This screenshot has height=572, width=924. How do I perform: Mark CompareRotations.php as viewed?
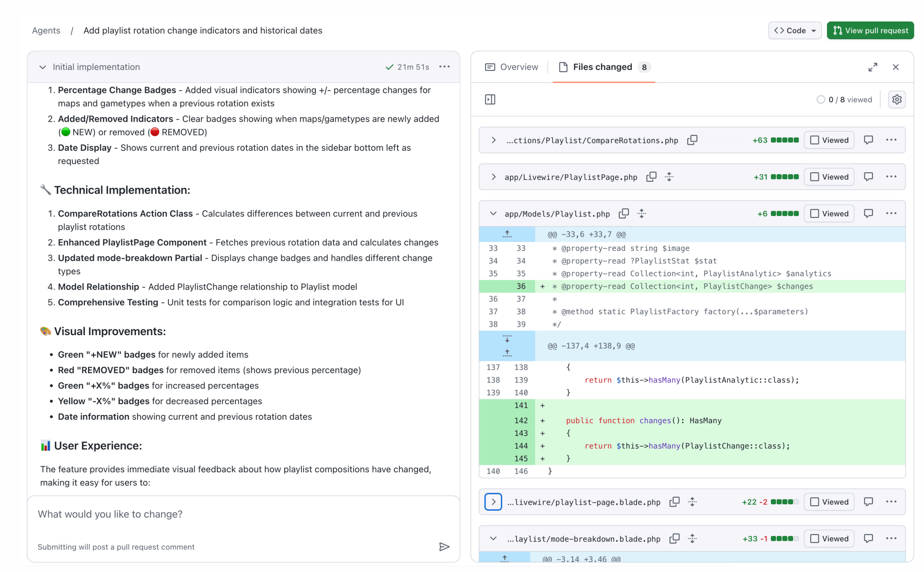click(x=829, y=140)
